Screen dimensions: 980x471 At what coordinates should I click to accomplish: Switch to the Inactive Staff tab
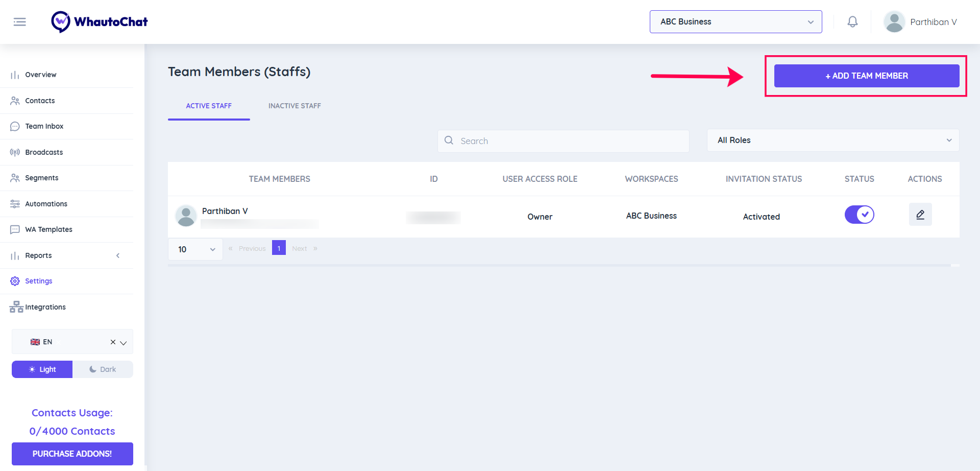295,106
